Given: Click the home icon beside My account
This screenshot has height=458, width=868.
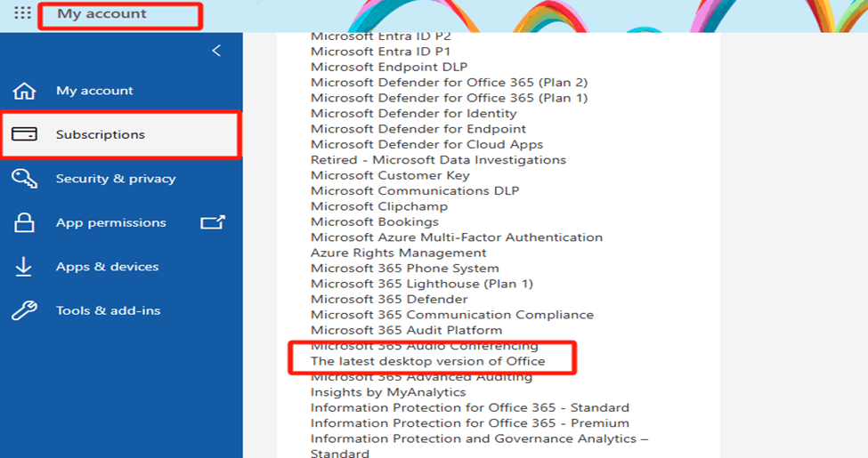Looking at the screenshot, I should click(x=24, y=91).
